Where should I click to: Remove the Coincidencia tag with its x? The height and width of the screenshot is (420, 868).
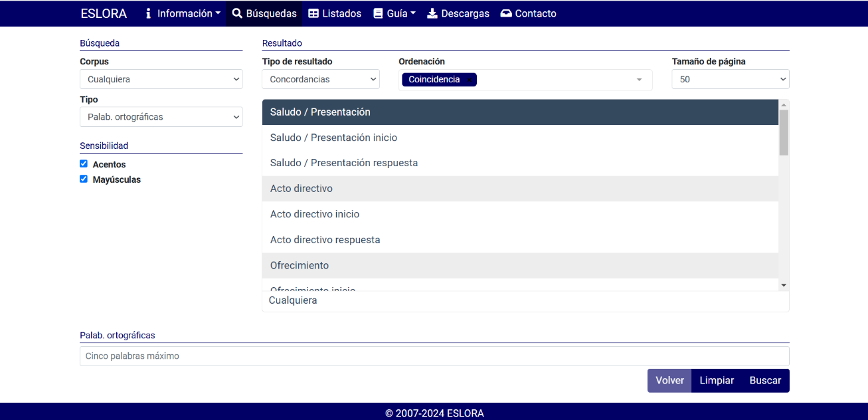(x=469, y=80)
